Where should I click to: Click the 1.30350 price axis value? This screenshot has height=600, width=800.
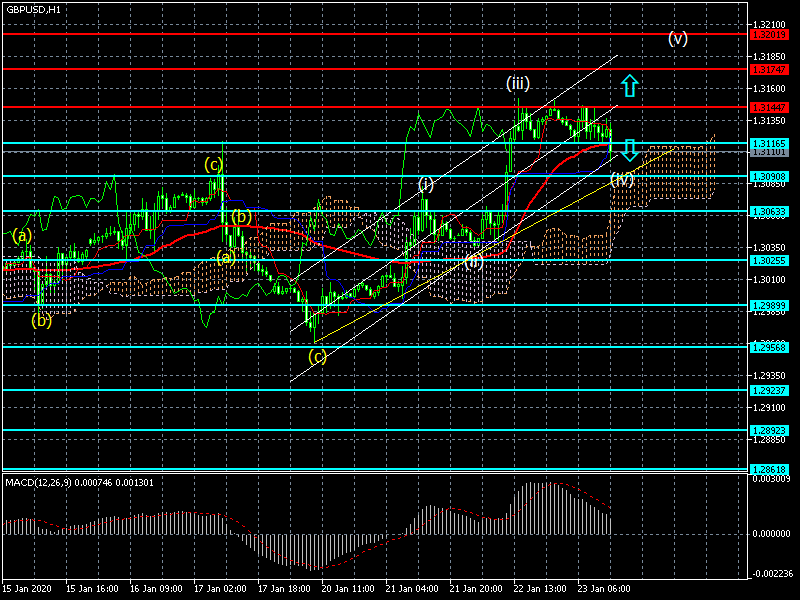769,248
